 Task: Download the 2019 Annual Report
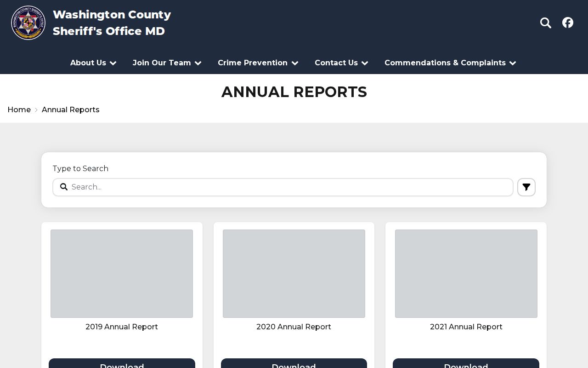pos(122,363)
